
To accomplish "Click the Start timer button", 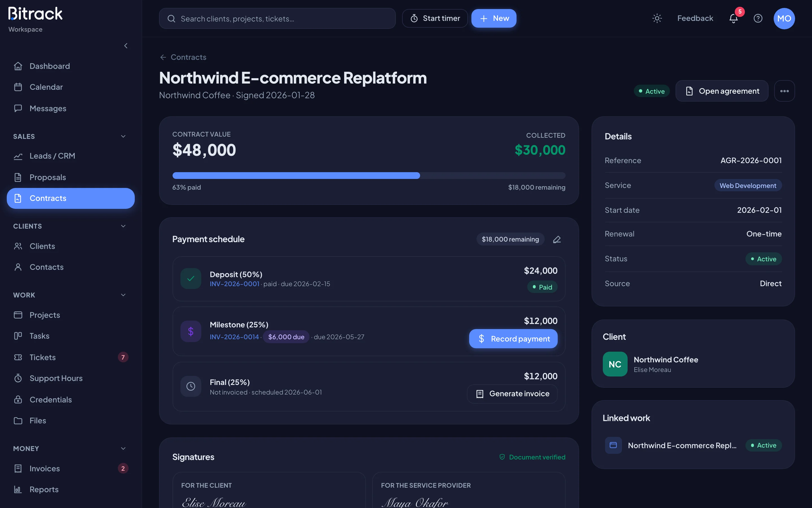I will point(435,18).
